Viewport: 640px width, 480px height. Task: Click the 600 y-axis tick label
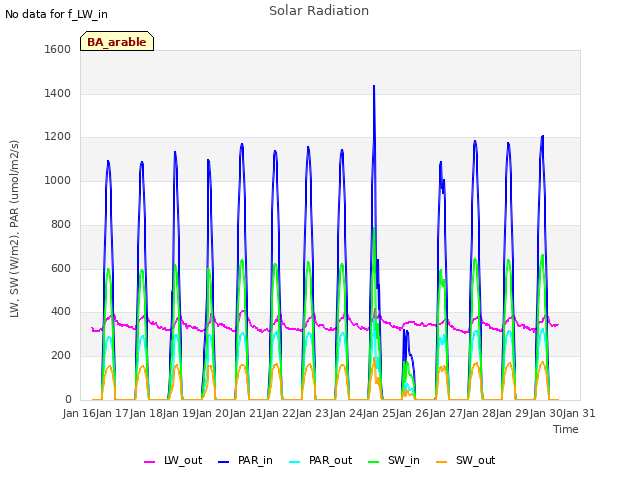[61, 269]
